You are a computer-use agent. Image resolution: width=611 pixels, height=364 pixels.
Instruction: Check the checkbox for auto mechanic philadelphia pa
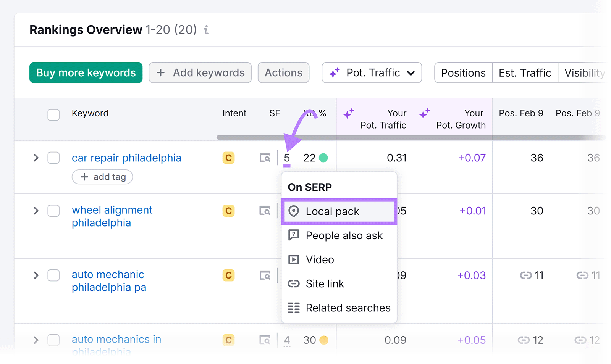pos(53,275)
